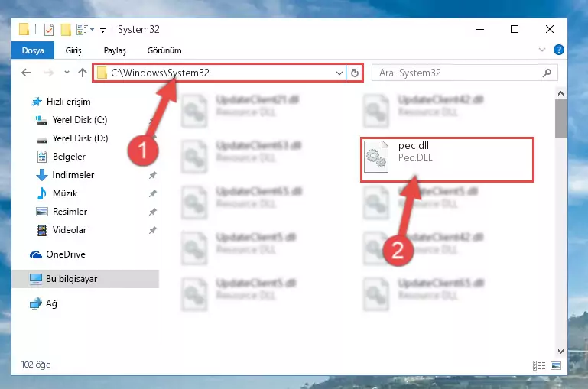This screenshot has height=389, width=588.
Task: Click the pin icon next to Videolar
Action: coord(153,230)
